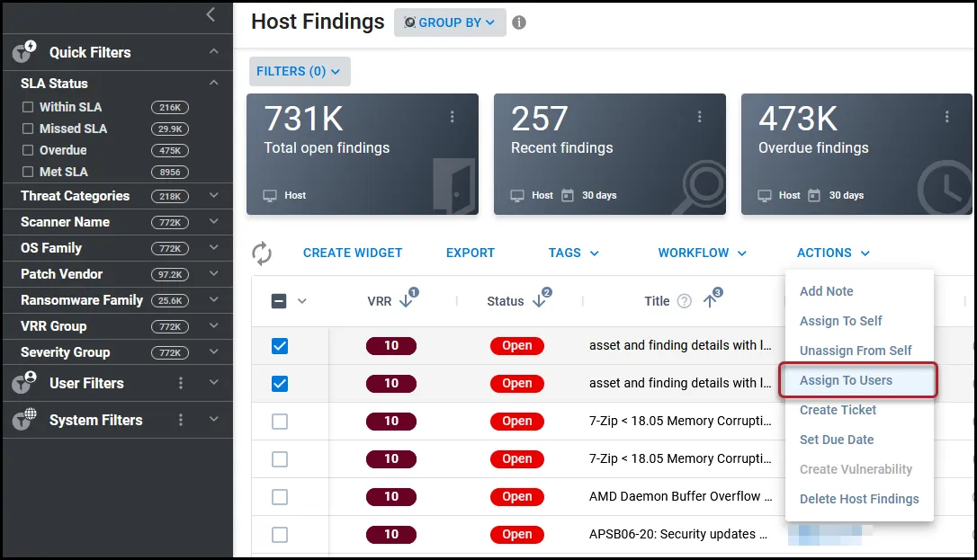Collapse the SLA Status section
Image resolution: width=977 pixels, height=560 pixels.
click(214, 83)
